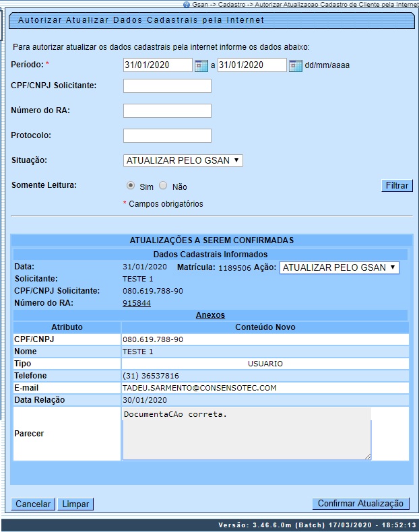Open the calendar picker for the start date
The height and width of the screenshot is (532, 419).
[201, 65]
